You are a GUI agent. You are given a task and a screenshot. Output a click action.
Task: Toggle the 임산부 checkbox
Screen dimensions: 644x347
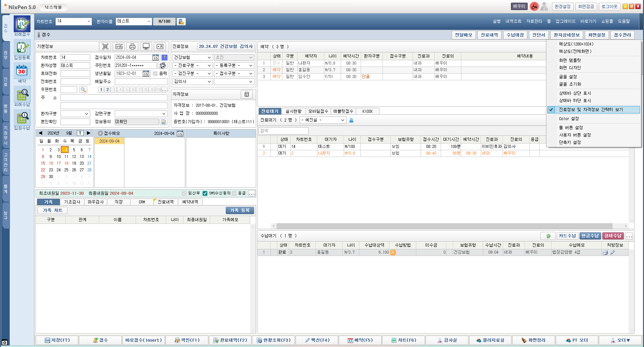(184, 193)
